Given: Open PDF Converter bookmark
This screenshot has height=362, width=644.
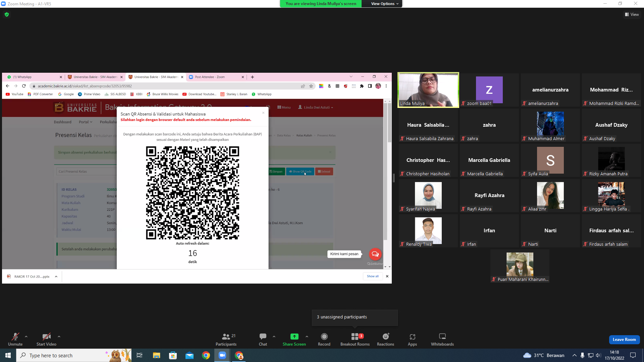Looking at the screenshot, I should (40, 94).
